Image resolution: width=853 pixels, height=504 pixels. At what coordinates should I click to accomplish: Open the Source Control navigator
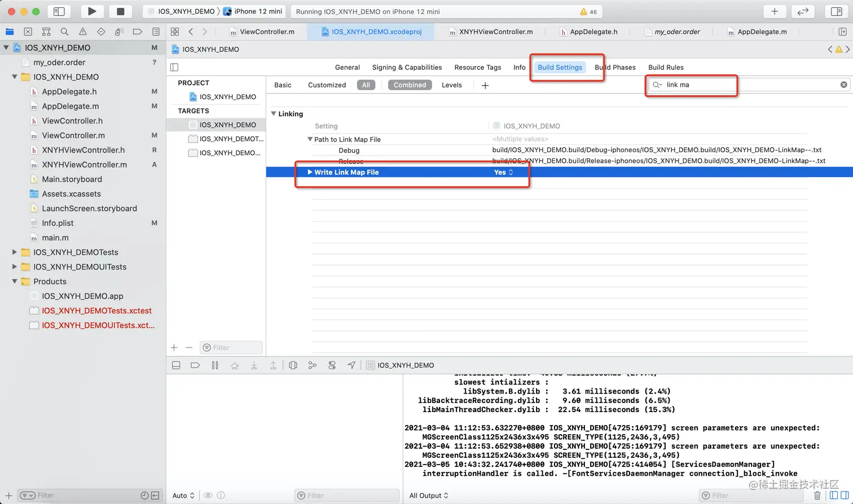tap(28, 32)
